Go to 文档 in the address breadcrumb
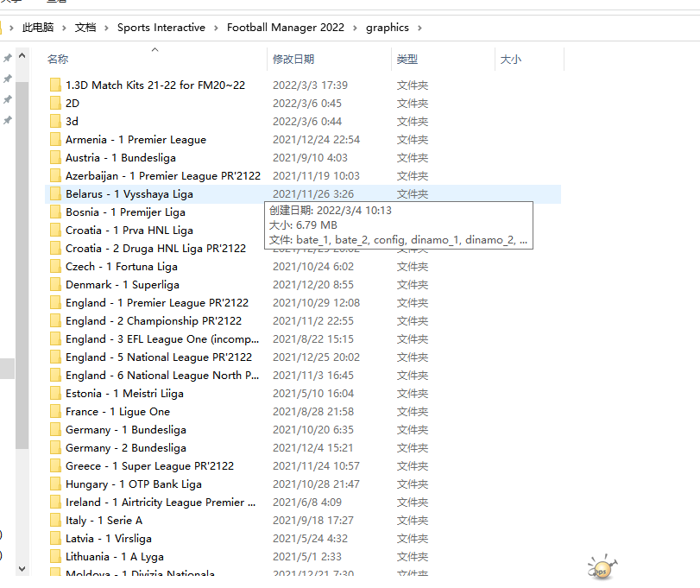The image size is (700, 588). click(85, 28)
